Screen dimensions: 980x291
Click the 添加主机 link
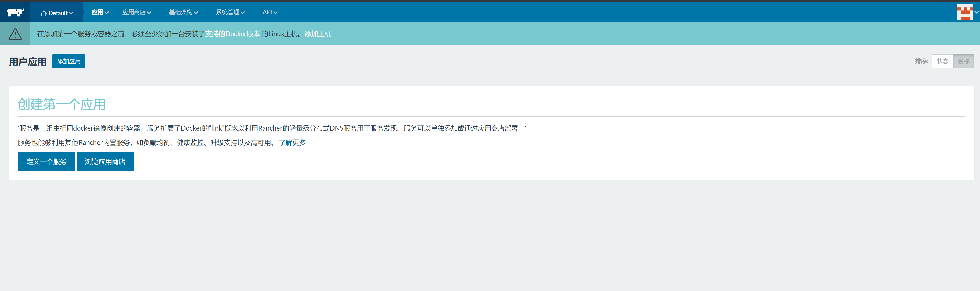(x=318, y=34)
